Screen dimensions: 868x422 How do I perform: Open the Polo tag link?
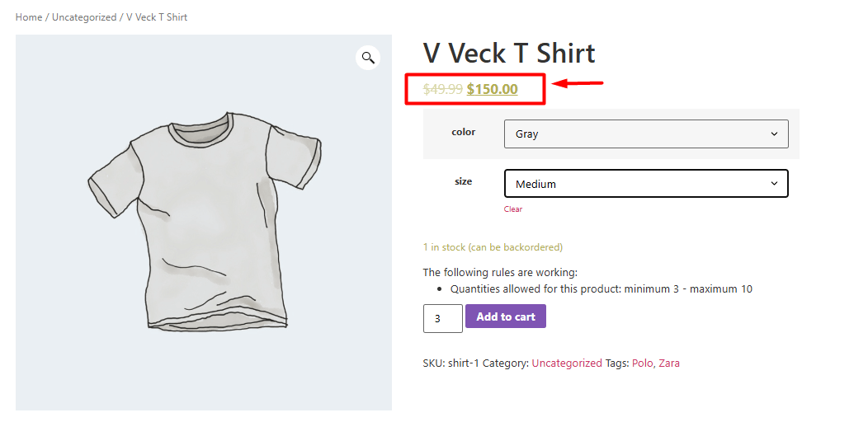(x=643, y=363)
